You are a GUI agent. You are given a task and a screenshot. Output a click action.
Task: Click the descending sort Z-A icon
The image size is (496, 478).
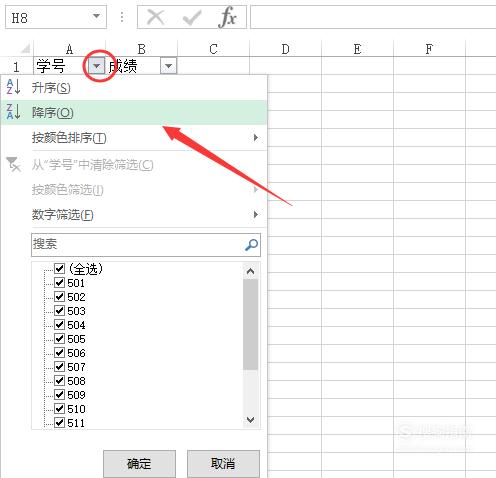click(14, 112)
